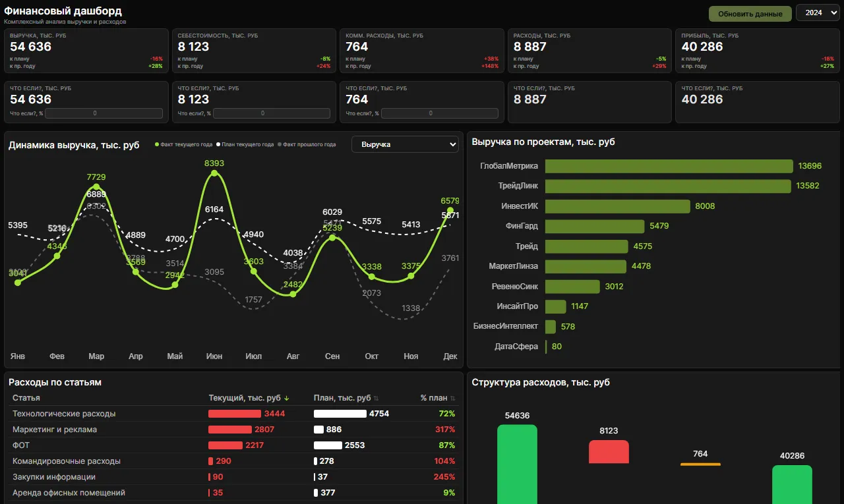Click the Обновить данные button

tap(750, 14)
